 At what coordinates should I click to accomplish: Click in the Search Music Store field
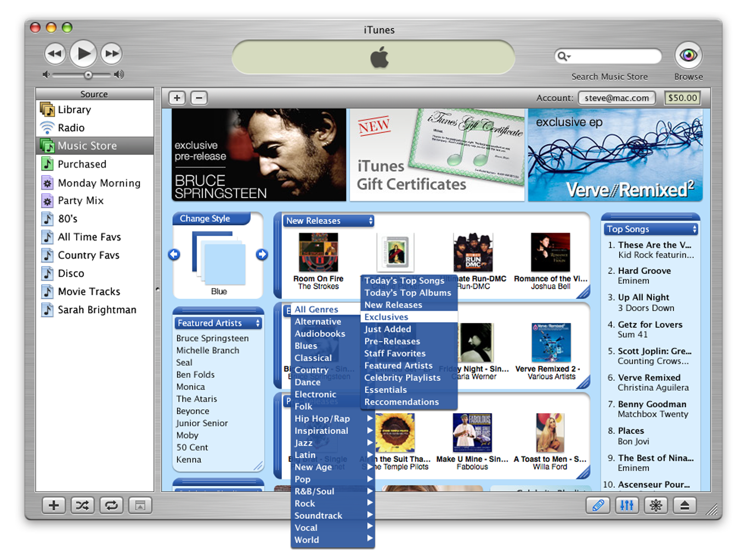tap(608, 56)
